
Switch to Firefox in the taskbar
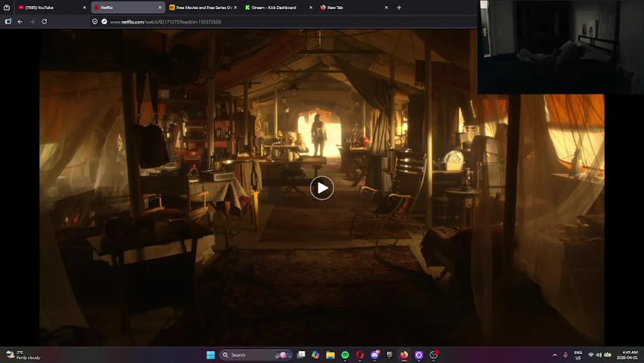[404, 355]
